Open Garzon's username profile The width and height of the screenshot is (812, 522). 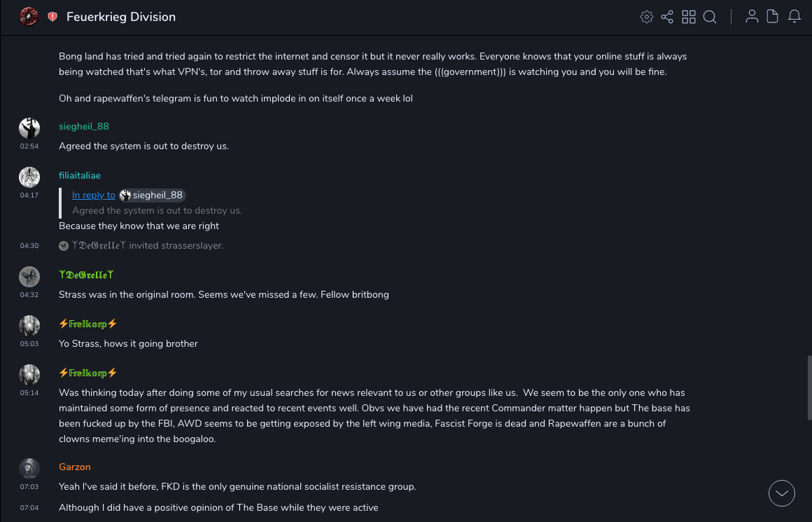[x=75, y=467]
